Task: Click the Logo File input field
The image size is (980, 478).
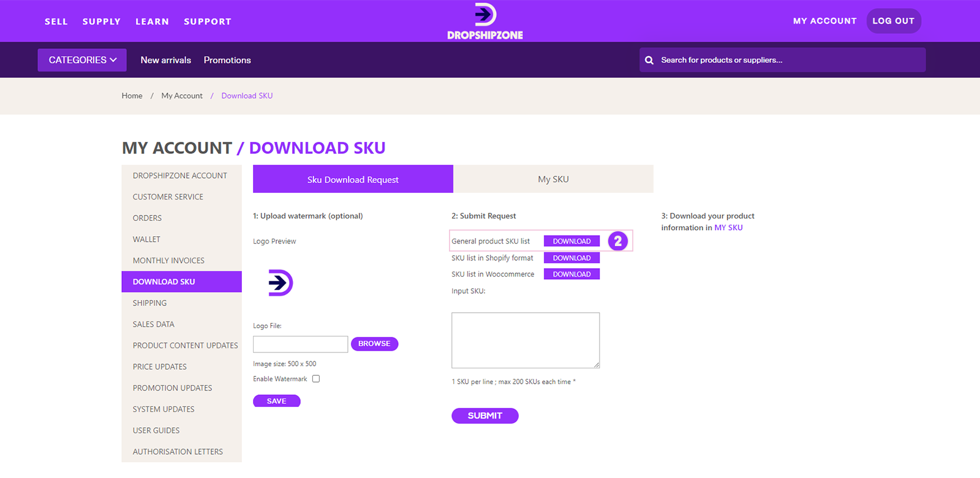Action: pyautogui.click(x=300, y=344)
